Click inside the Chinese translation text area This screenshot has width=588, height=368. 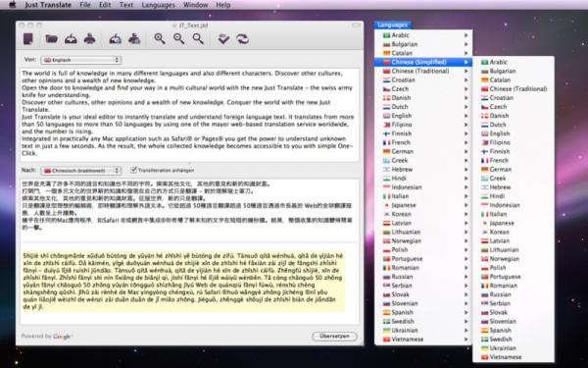[190, 210]
